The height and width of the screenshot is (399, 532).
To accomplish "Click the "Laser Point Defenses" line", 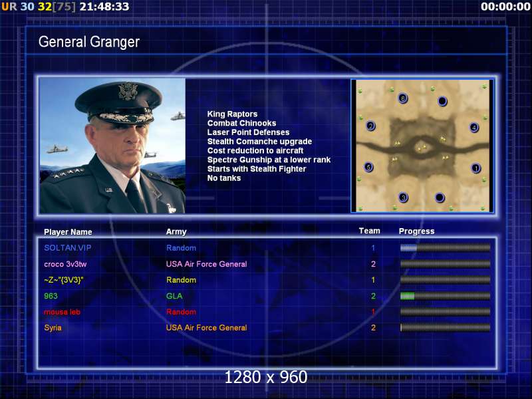I will [248, 132].
